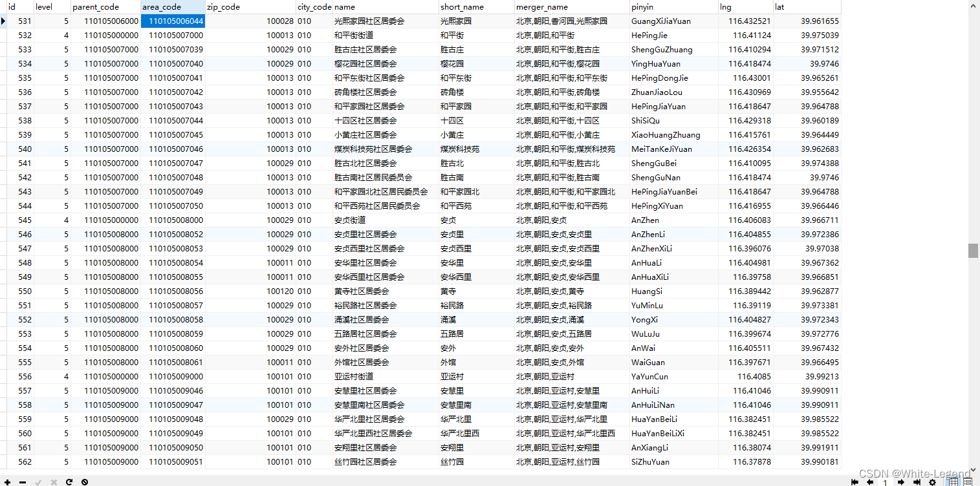This screenshot has height=486, width=980.
Task: Click area_code cell 110105009046
Action: (x=173, y=391)
